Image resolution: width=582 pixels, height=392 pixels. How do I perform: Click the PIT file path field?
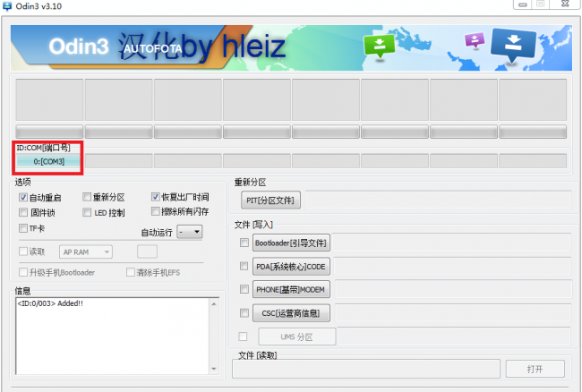(438, 200)
